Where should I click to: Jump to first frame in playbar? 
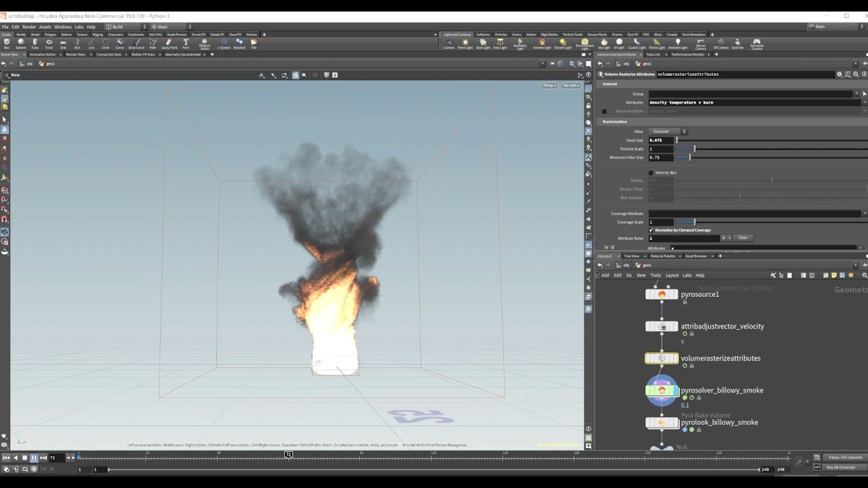coord(7,458)
